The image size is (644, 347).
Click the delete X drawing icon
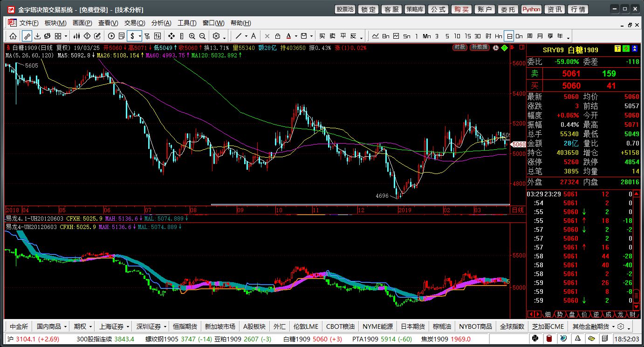[267, 36]
